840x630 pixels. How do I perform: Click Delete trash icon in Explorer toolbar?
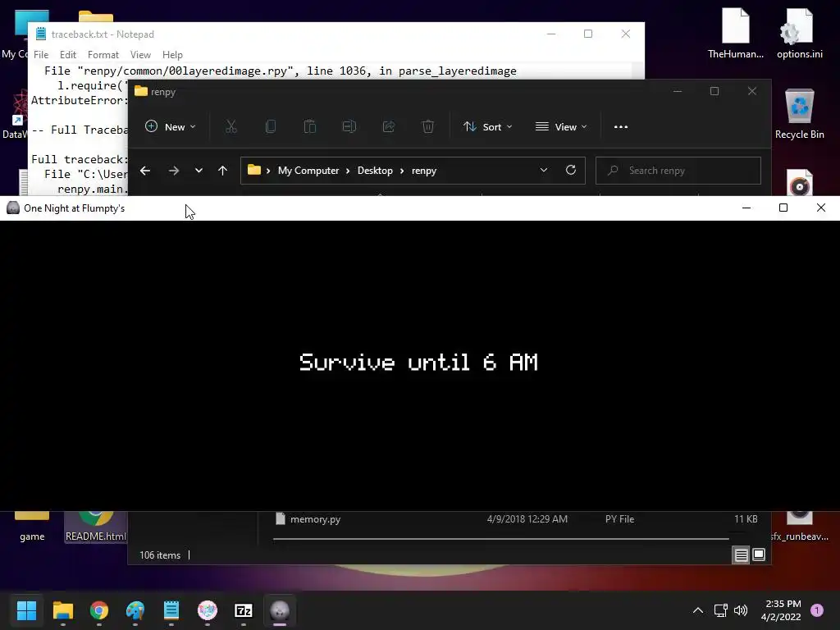click(x=427, y=127)
